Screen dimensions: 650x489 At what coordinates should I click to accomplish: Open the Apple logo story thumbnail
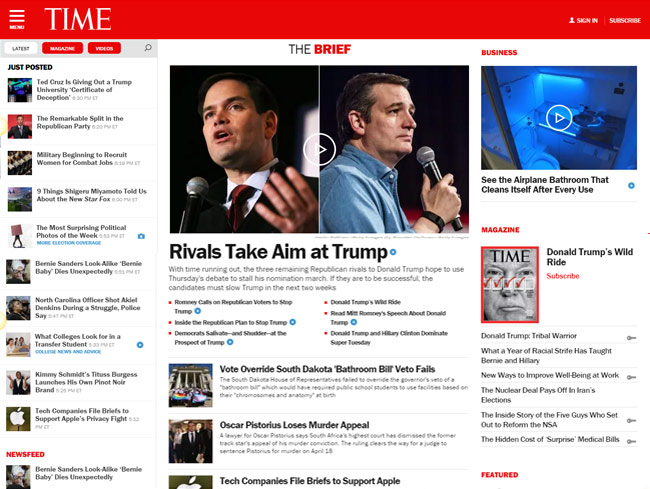(18, 419)
